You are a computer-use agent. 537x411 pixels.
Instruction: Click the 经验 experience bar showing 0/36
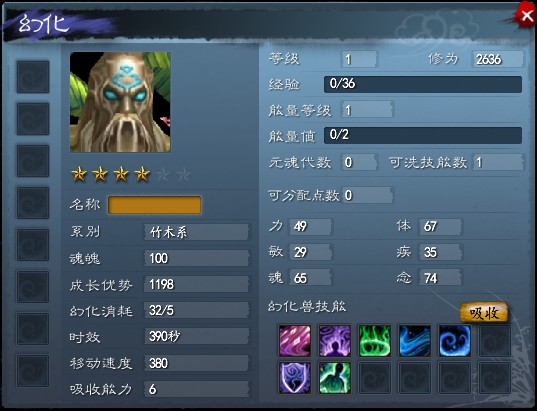[x=423, y=84]
